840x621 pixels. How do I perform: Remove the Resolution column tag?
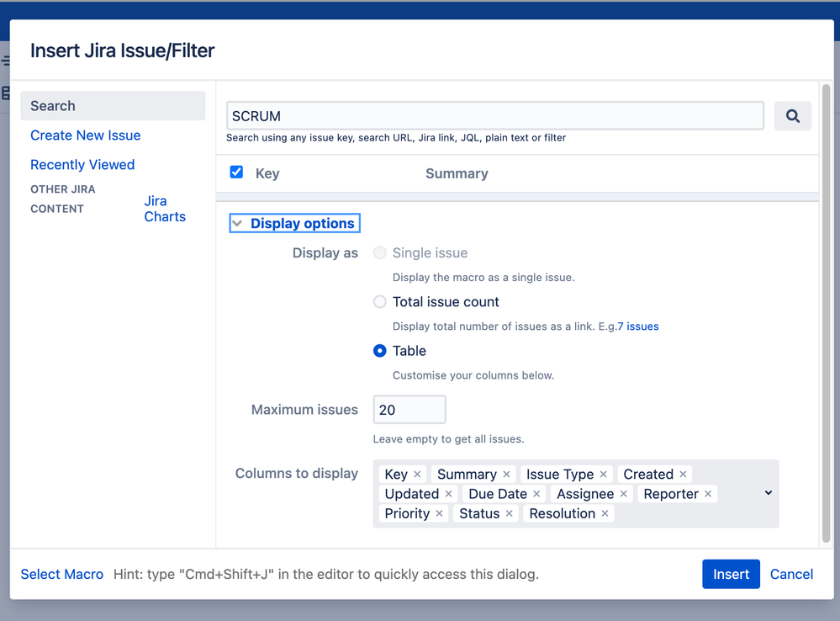605,513
